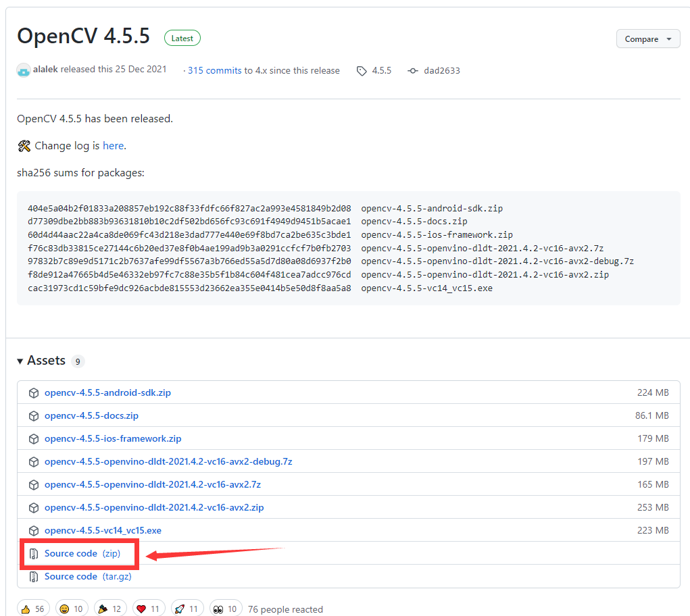690x616 pixels.
Task: Click package icon beside ios-framework.zip
Action: 33,439
